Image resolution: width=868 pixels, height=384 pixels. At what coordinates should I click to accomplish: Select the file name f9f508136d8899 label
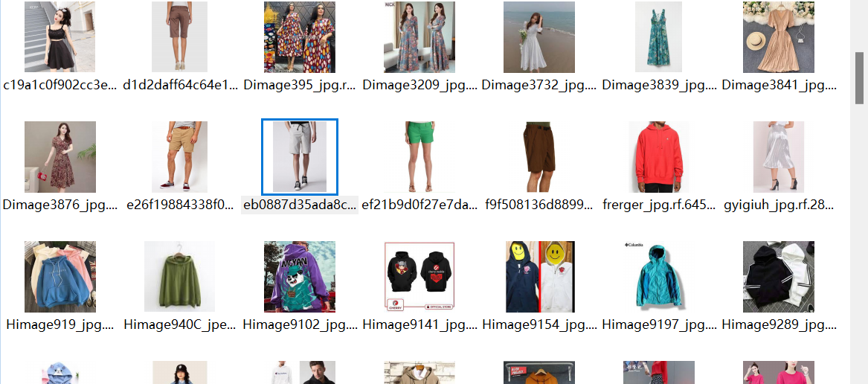click(x=539, y=205)
